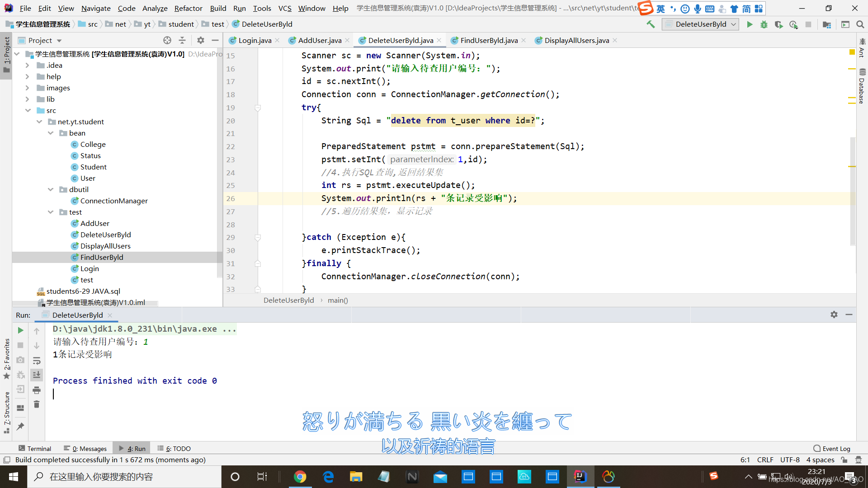Click the Build project hammer icon
Image resolution: width=868 pixels, height=488 pixels.
pyautogui.click(x=651, y=24)
